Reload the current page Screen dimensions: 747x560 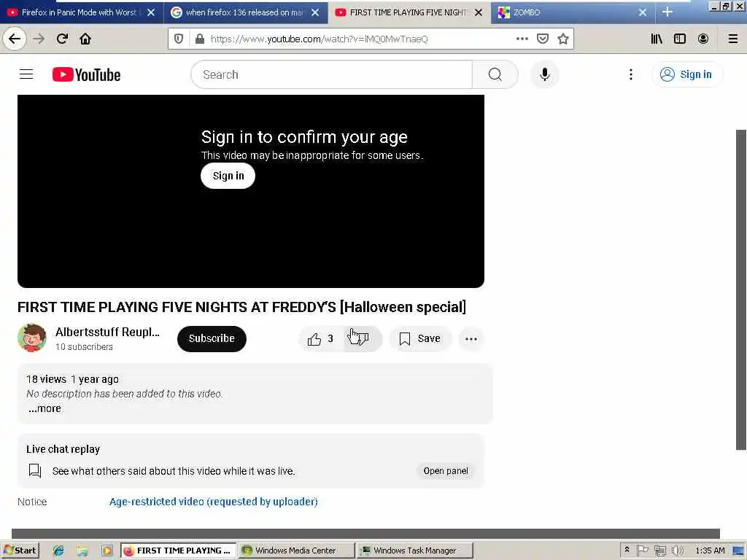pos(62,39)
